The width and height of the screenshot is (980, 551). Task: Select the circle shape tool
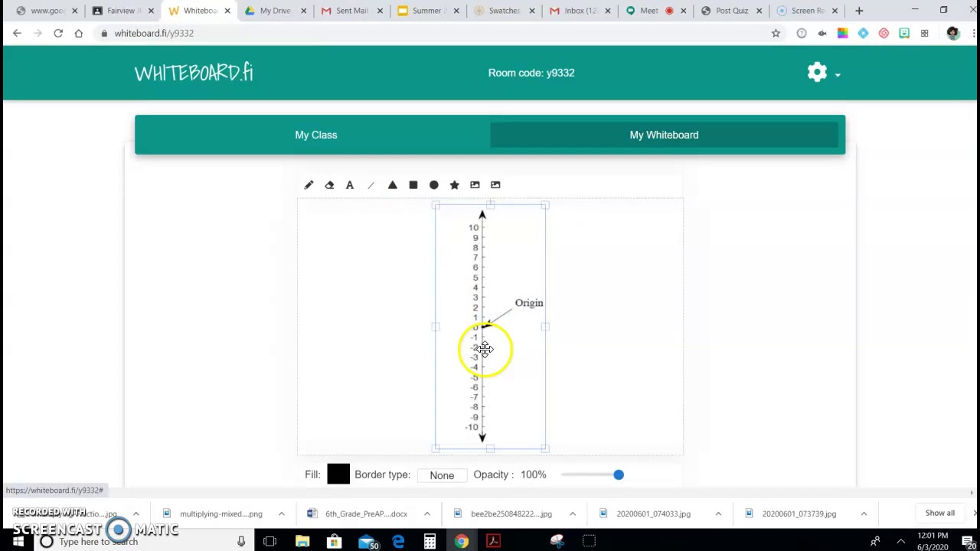click(433, 184)
